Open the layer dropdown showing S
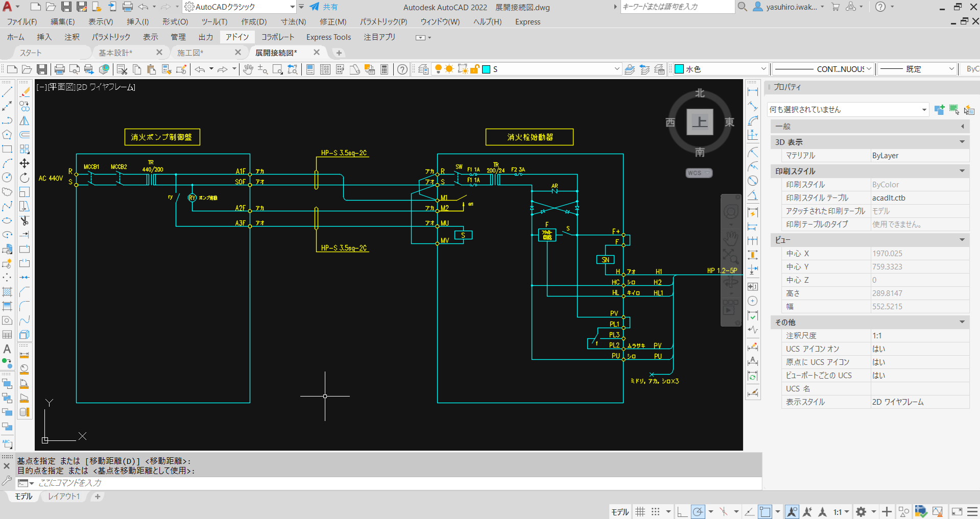This screenshot has width=980, height=519. click(616, 69)
